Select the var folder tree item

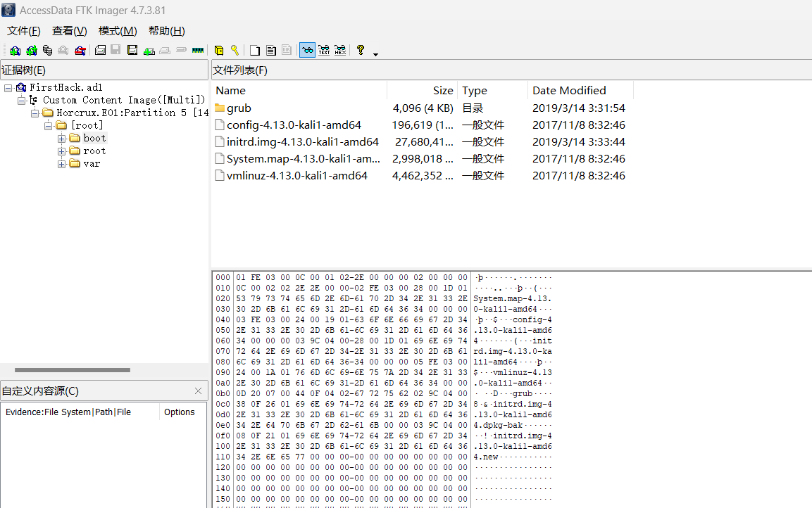92,163
